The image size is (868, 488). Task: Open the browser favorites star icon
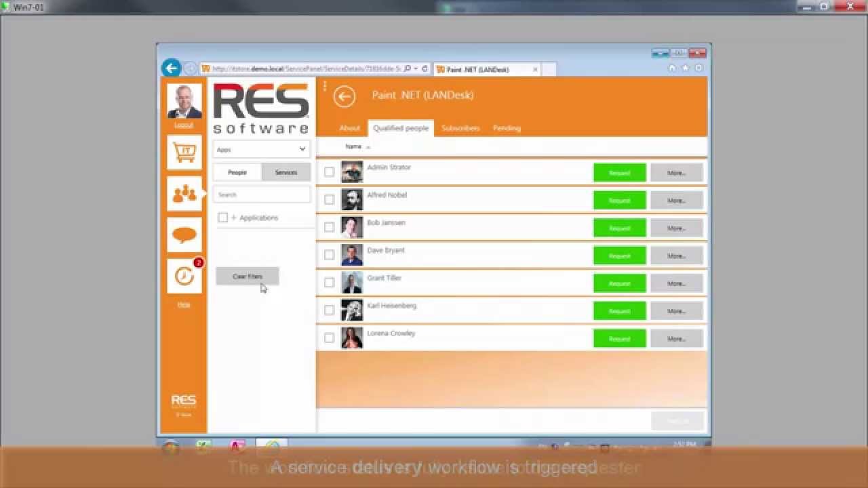click(685, 68)
